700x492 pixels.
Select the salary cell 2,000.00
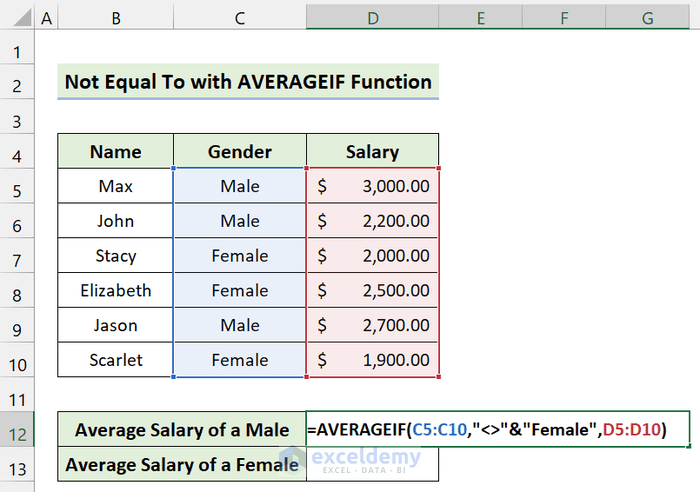(372, 256)
